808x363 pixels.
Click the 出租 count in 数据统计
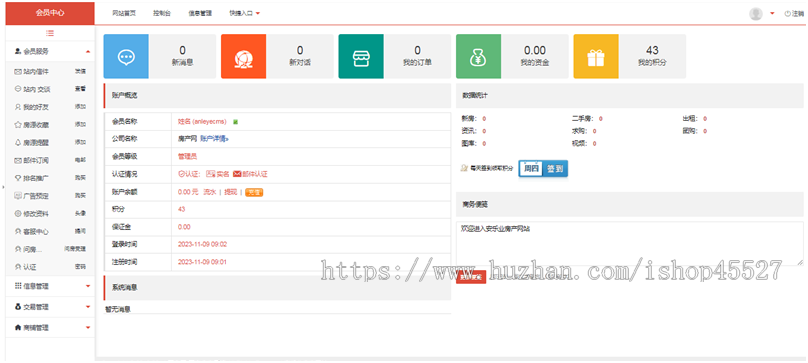click(x=705, y=119)
